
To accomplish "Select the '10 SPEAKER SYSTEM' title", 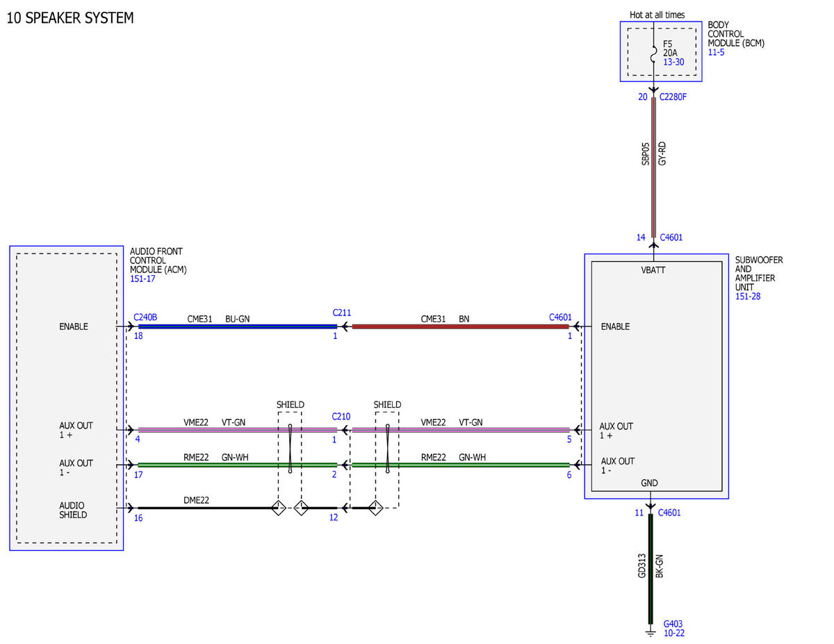I will tap(70, 18).
